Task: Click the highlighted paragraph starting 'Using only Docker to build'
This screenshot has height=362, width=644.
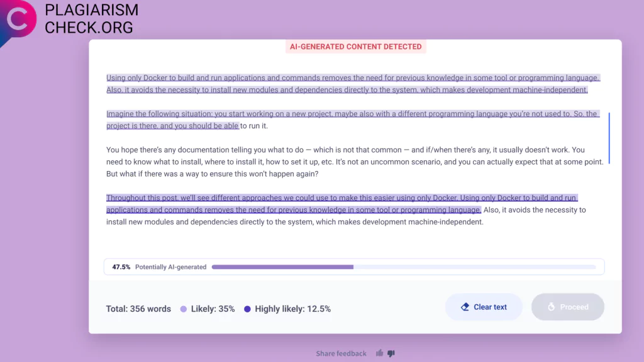Action: coord(353,84)
